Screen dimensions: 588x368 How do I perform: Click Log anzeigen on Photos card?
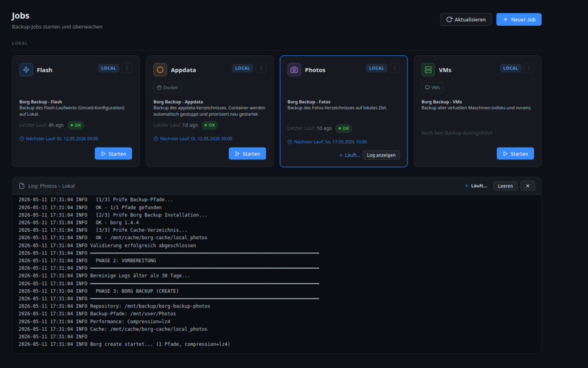(381, 155)
